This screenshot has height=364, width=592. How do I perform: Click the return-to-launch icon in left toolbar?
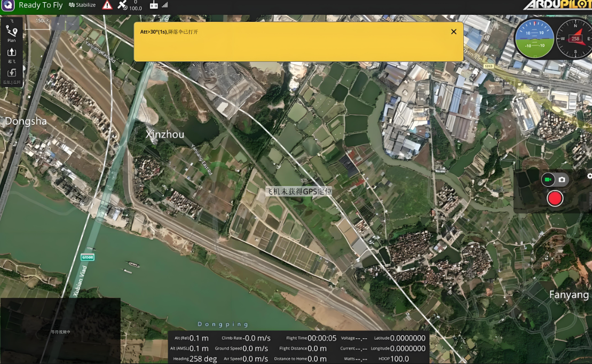(x=11, y=74)
